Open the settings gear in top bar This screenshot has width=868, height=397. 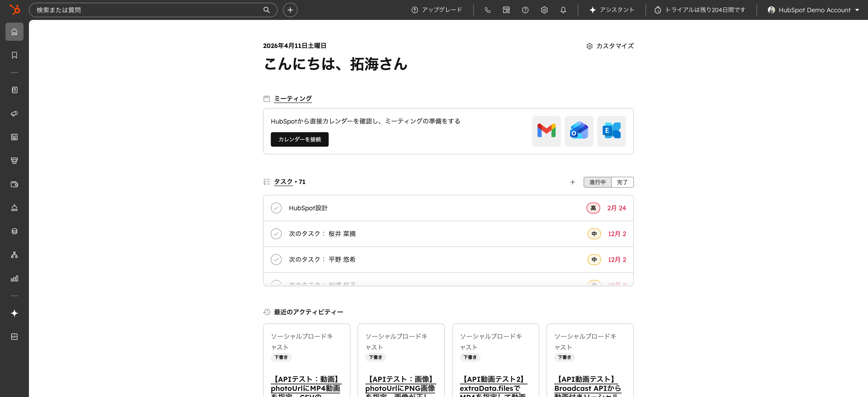(544, 10)
